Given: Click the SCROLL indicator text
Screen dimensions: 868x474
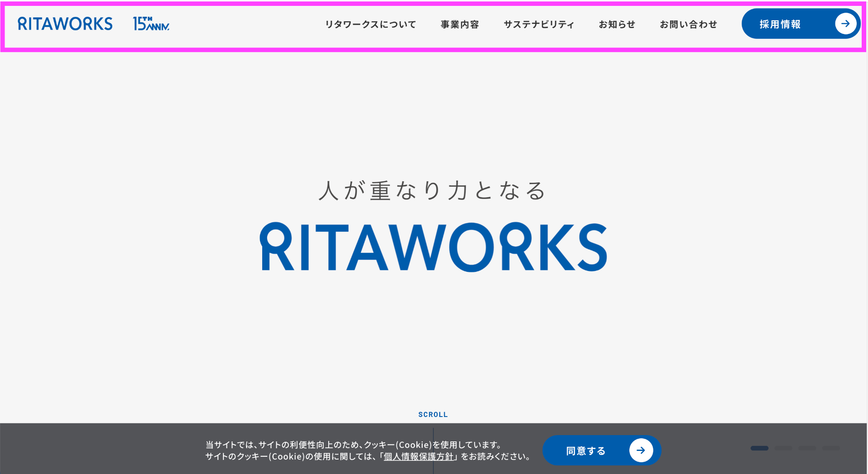Looking at the screenshot, I should (x=433, y=414).
